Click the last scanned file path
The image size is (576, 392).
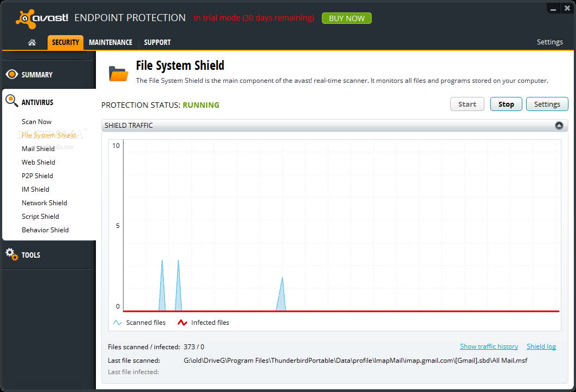355,361
